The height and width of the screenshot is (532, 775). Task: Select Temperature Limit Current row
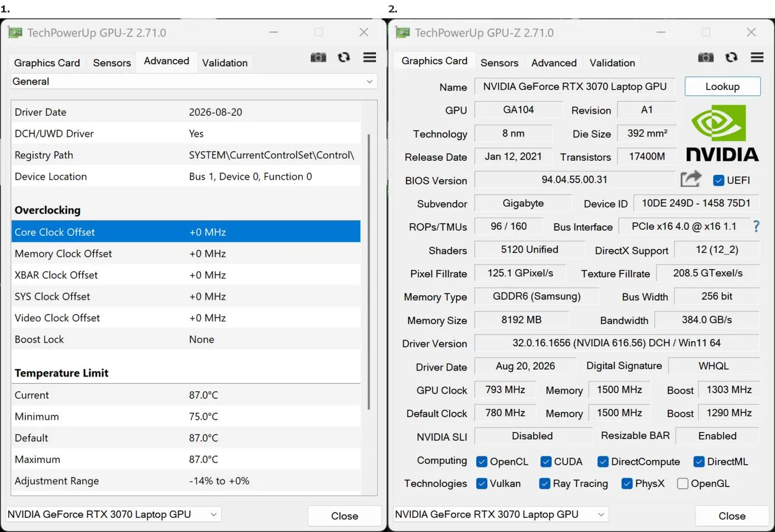pyautogui.click(x=186, y=395)
